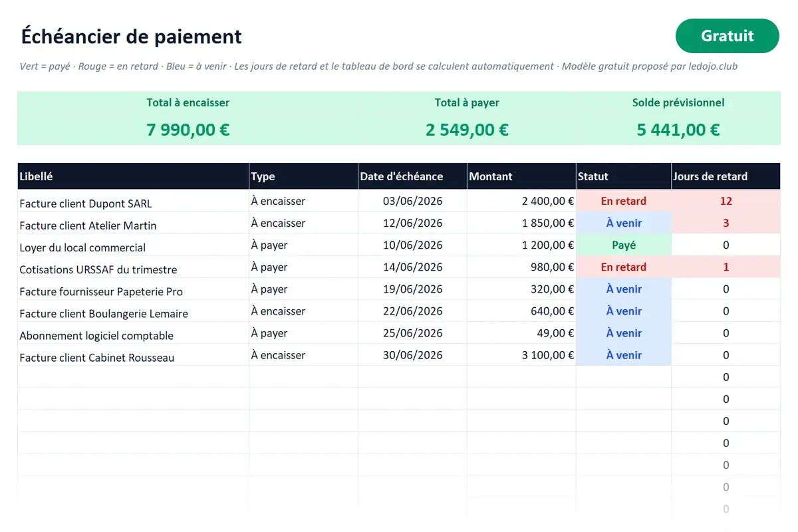
Task: Click the 3 days late cell for Atelier Martin
Action: coord(726,223)
